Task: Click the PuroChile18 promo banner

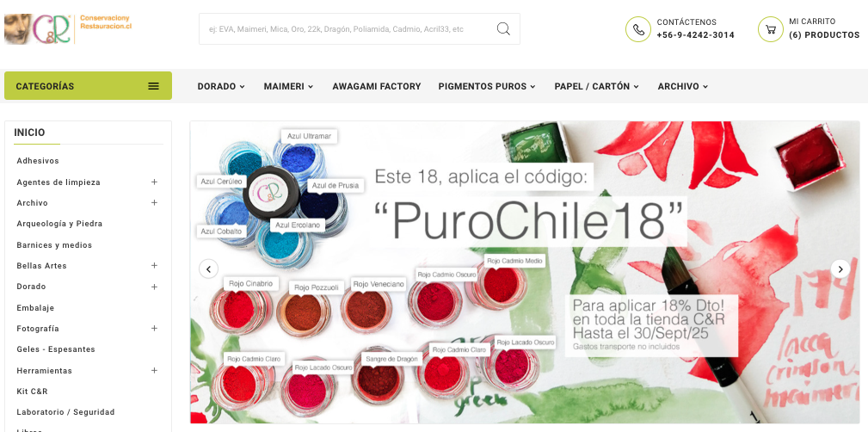Action: (525, 273)
